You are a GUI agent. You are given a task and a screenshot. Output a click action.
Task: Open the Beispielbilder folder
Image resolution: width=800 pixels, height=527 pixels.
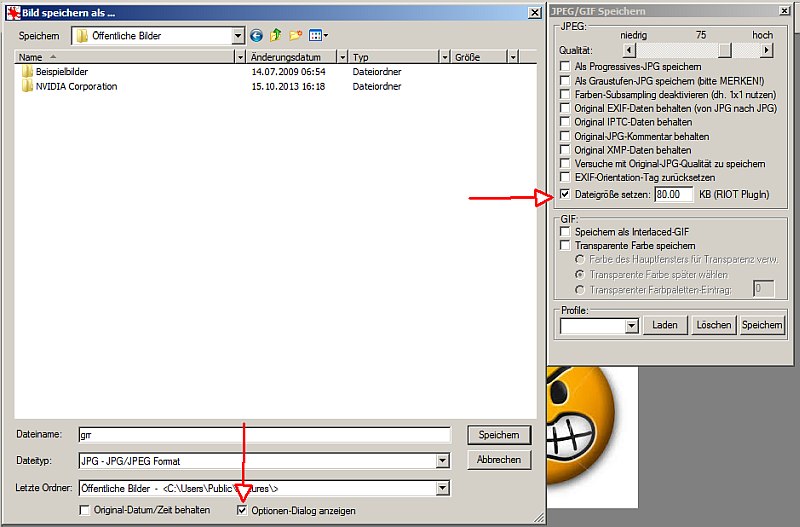62,73
